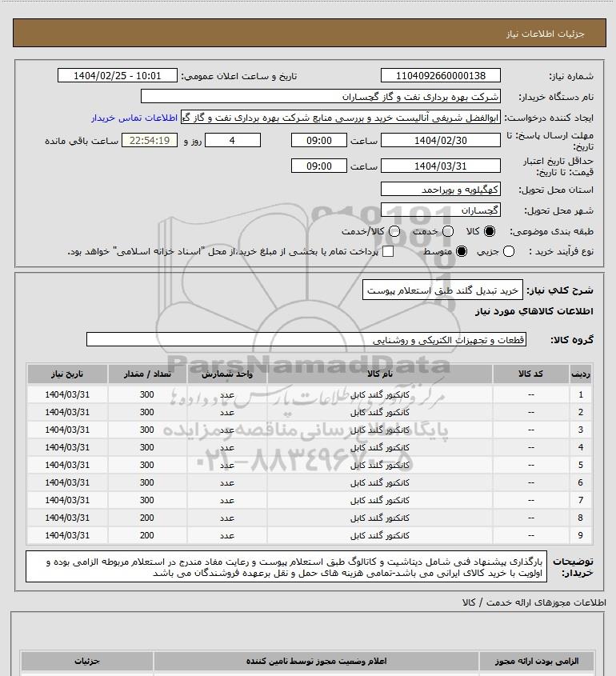Image resolution: width=616 pixels, height=676 pixels.
Task: Click the goods group field قطعات و تجهیزات الکتریکی
Action: click(306, 340)
